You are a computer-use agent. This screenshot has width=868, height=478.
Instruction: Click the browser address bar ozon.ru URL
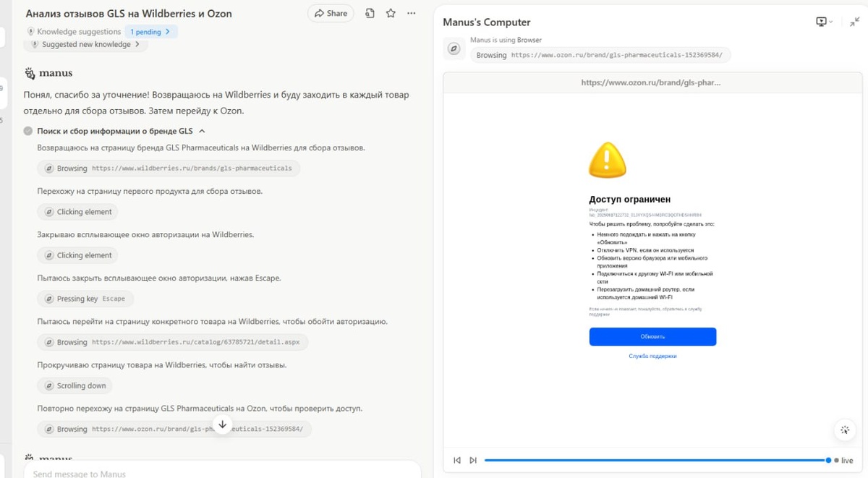(x=651, y=82)
